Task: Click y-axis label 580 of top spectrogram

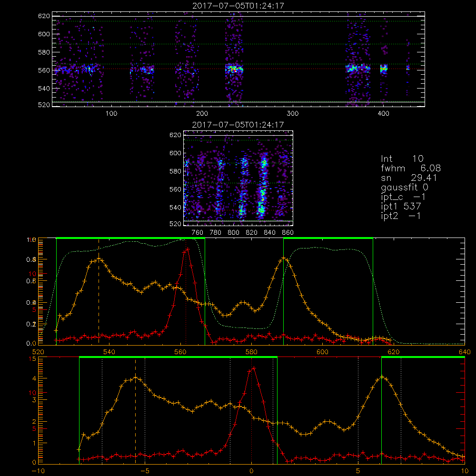Action: (44, 52)
